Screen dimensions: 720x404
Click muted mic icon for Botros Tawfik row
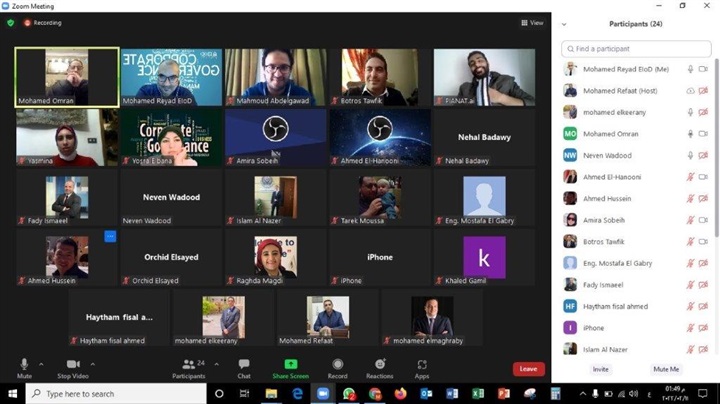click(x=690, y=242)
